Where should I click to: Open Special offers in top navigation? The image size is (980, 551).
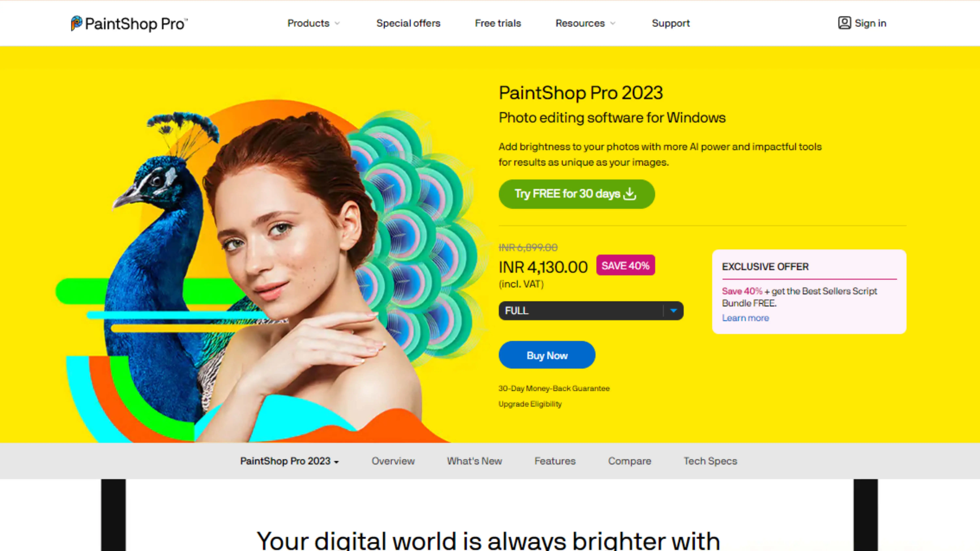408,23
